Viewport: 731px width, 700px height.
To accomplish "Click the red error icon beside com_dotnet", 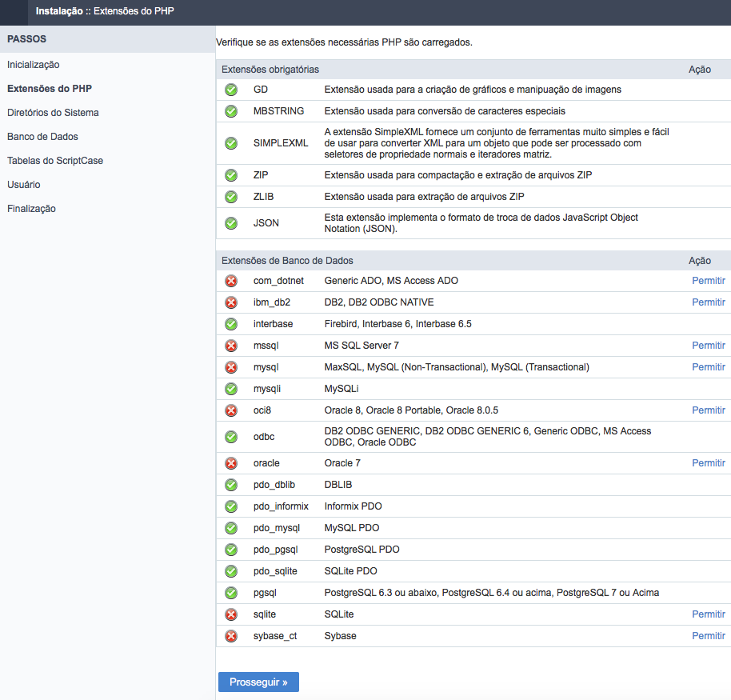I will (x=231, y=281).
